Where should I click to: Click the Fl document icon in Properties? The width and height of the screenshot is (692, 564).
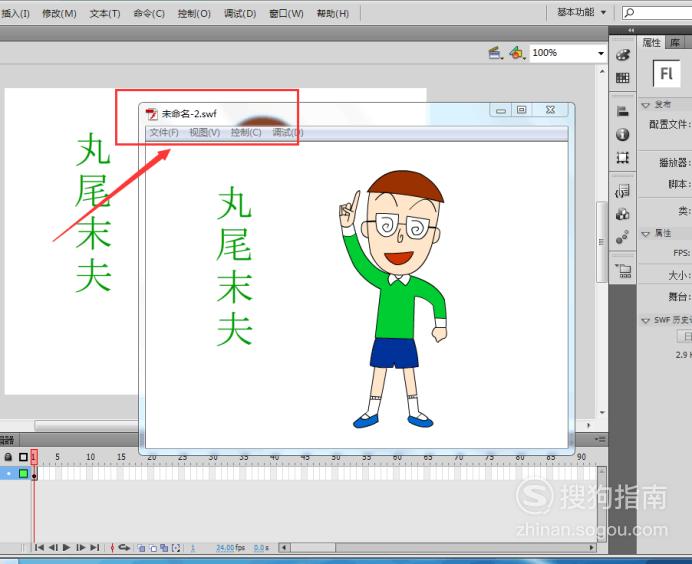click(x=666, y=73)
